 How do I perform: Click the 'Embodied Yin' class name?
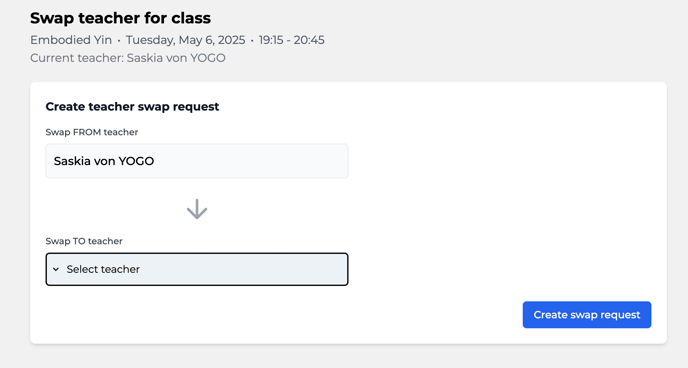(71, 40)
